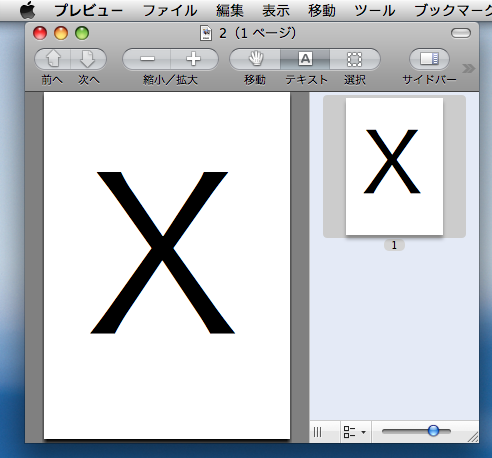Select the page 1 thumbnail
The height and width of the screenshot is (458, 492).
(394, 166)
